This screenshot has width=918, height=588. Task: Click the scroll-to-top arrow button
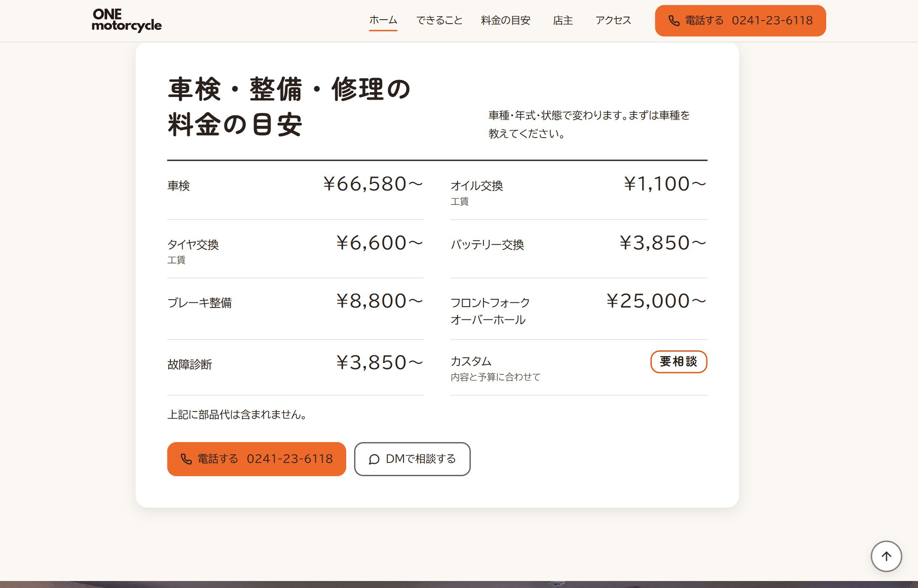coord(886,556)
